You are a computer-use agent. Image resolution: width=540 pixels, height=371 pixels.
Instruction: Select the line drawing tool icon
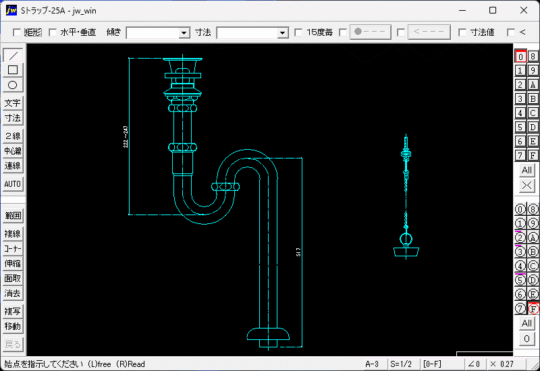click(13, 55)
